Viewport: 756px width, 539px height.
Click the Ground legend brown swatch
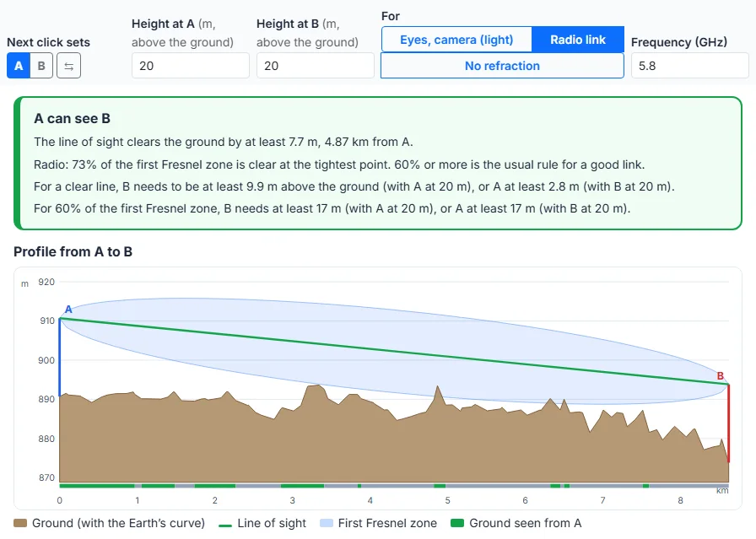click(x=20, y=523)
